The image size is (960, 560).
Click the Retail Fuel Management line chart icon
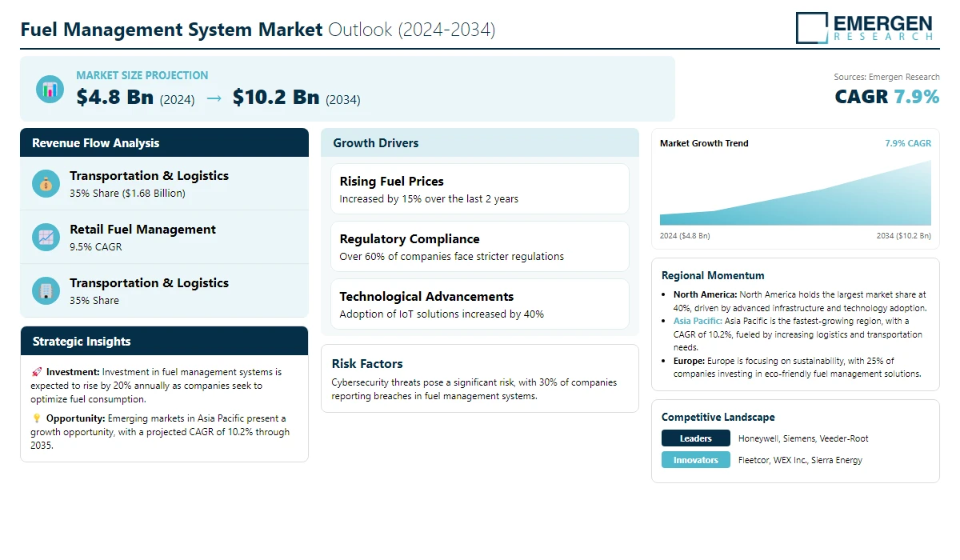46,238
